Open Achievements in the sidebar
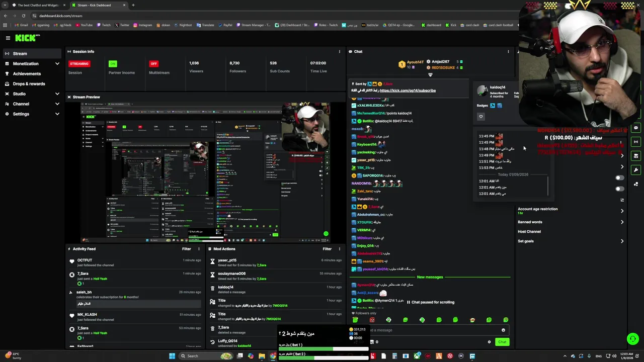 32,74
